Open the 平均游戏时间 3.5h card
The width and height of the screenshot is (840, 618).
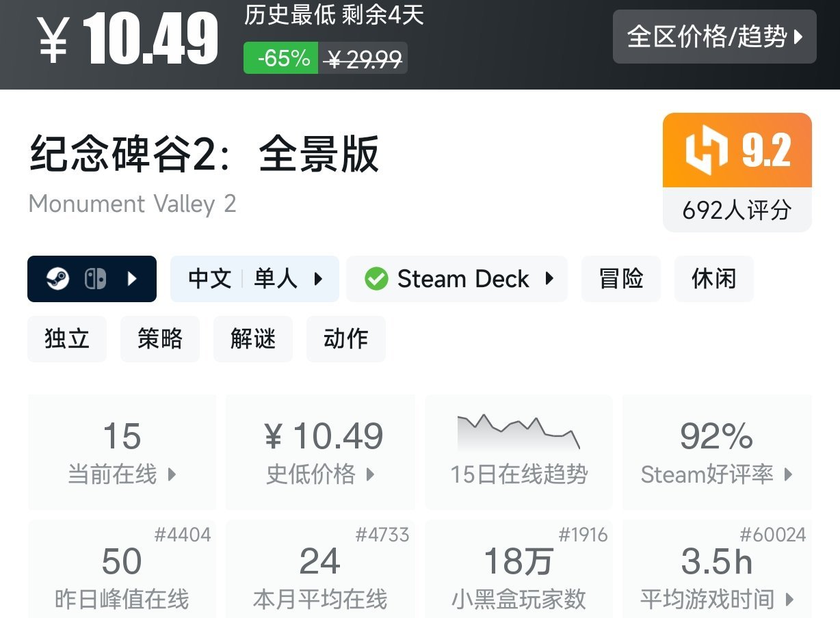pyautogui.click(x=717, y=569)
